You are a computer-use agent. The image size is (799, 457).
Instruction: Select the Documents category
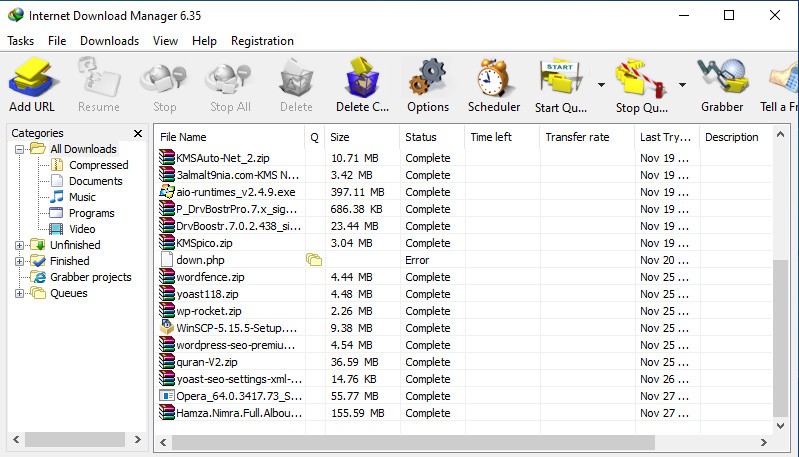pos(95,181)
